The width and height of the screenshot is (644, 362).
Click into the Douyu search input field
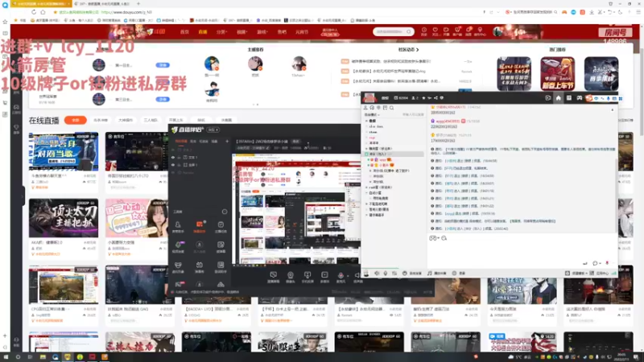point(390,31)
